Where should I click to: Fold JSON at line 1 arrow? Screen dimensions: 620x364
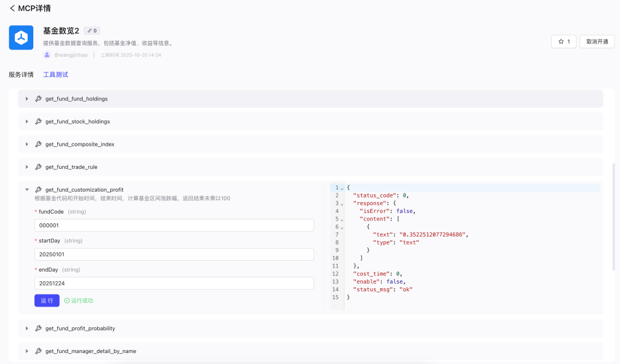[x=342, y=188]
